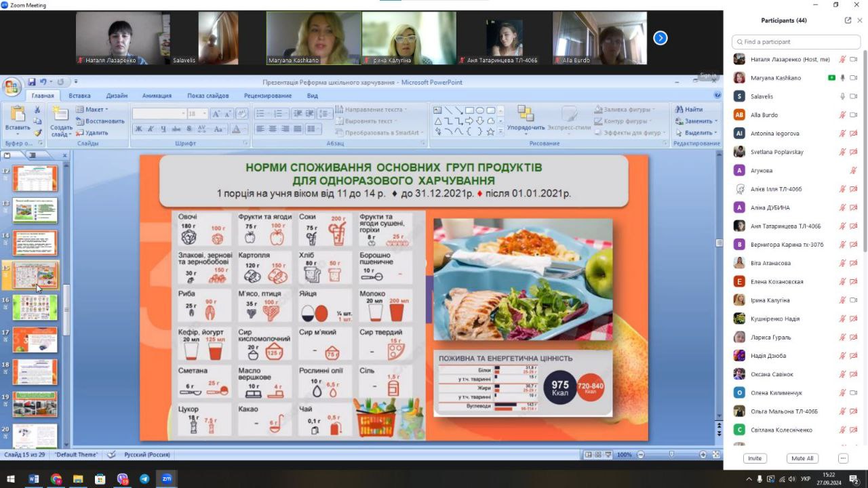Toggle video for Alla Burdo
Image resolution: width=868 pixels, height=488 pixels.
pos(854,115)
